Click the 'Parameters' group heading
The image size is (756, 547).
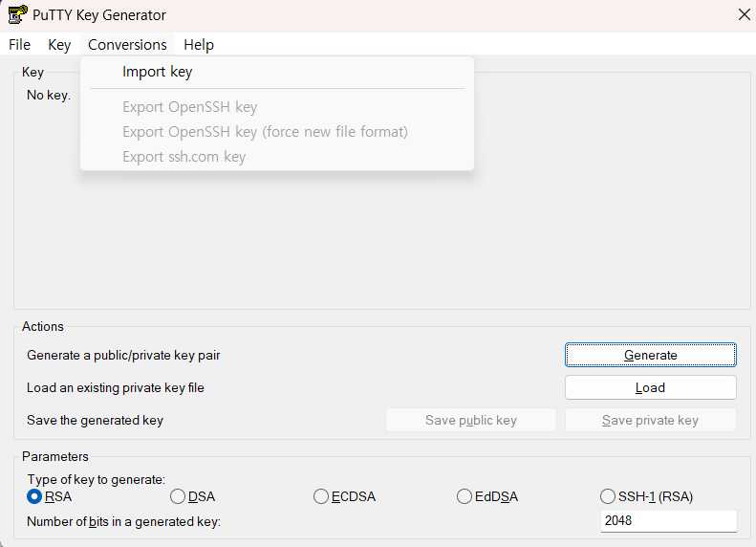(55, 456)
